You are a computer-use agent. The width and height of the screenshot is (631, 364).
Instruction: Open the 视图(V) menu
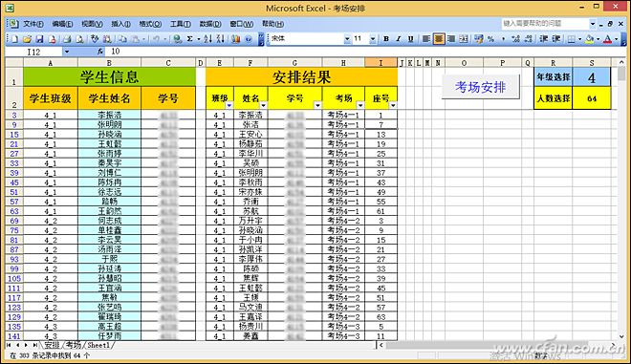click(92, 24)
